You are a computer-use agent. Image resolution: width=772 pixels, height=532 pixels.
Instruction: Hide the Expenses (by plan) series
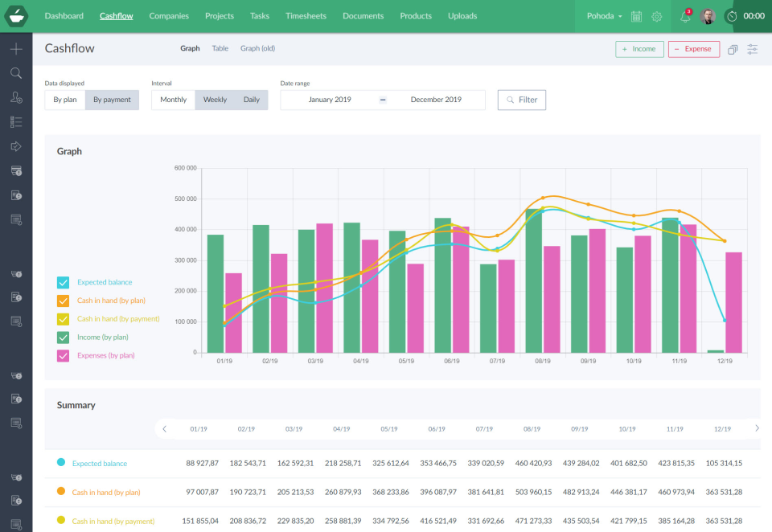tap(63, 355)
